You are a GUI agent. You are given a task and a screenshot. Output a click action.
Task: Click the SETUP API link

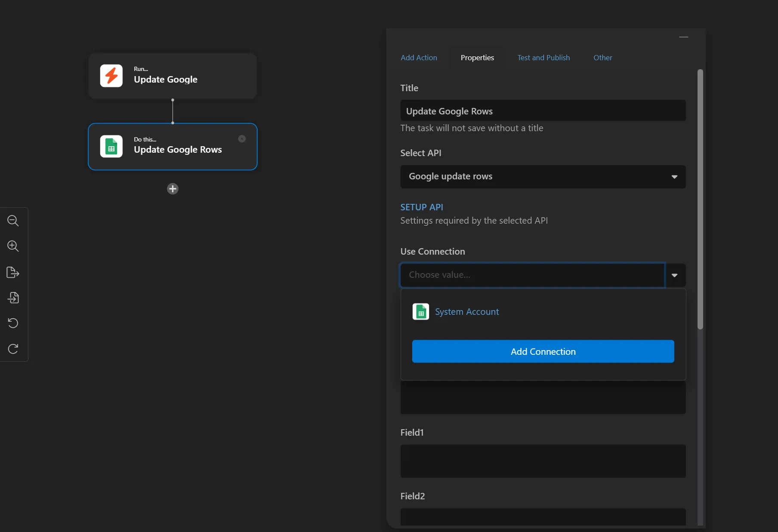(x=422, y=207)
